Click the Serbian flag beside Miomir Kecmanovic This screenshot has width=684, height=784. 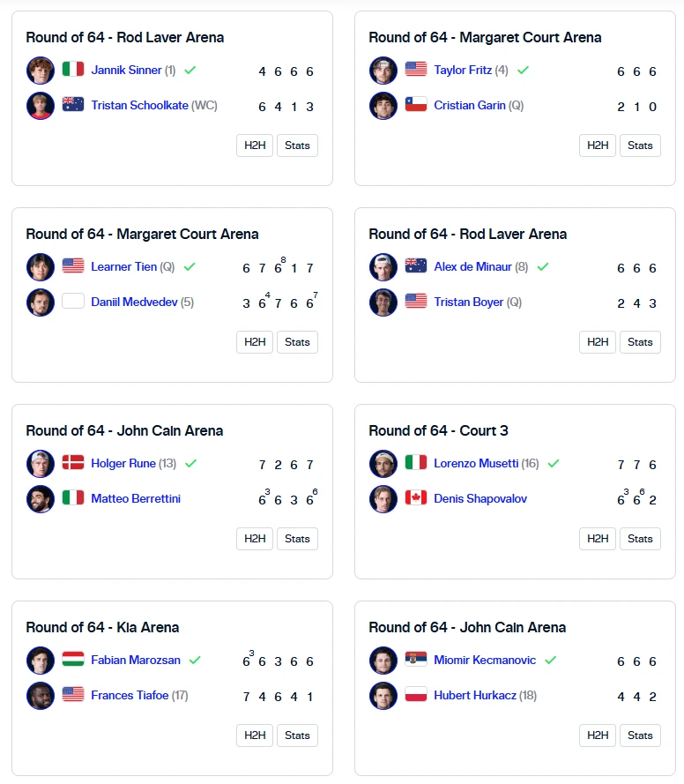click(x=416, y=660)
